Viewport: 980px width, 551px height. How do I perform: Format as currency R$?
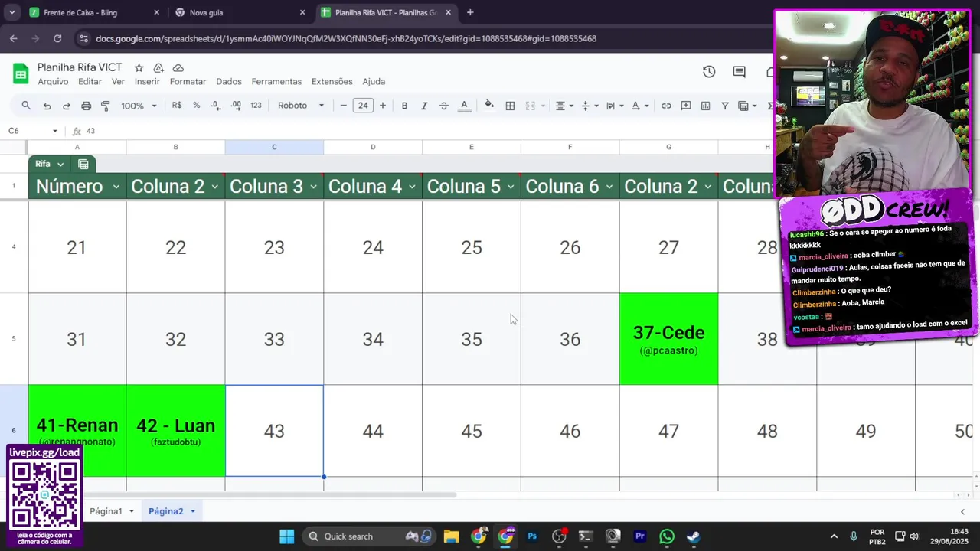point(177,106)
